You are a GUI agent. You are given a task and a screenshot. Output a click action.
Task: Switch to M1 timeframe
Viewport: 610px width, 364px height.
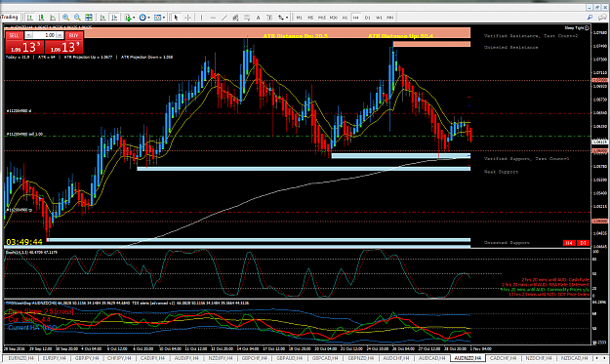click(x=300, y=18)
